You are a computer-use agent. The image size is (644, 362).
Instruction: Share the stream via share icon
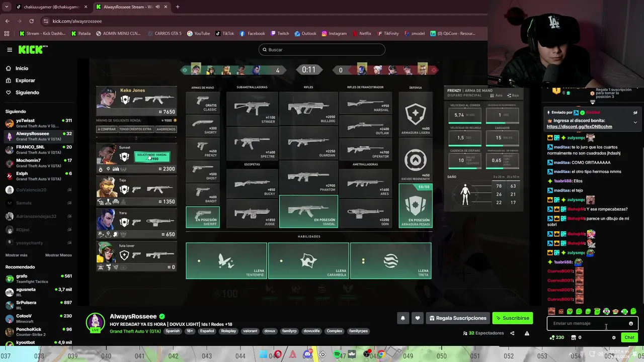(x=512, y=333)
